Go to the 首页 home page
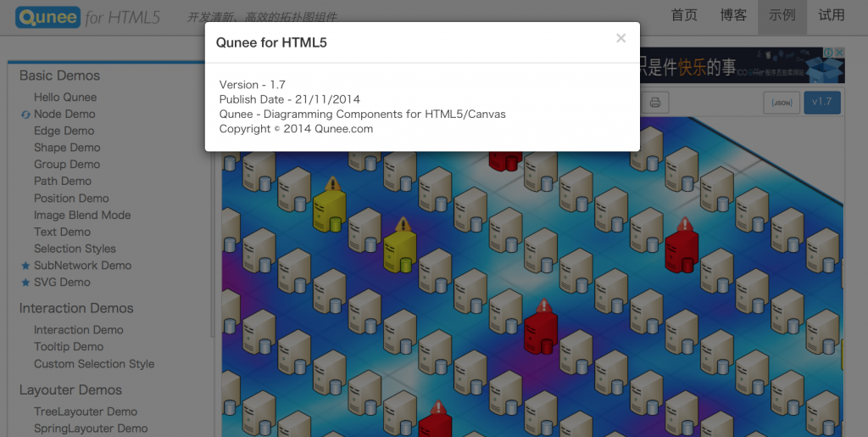 point(684,15)
